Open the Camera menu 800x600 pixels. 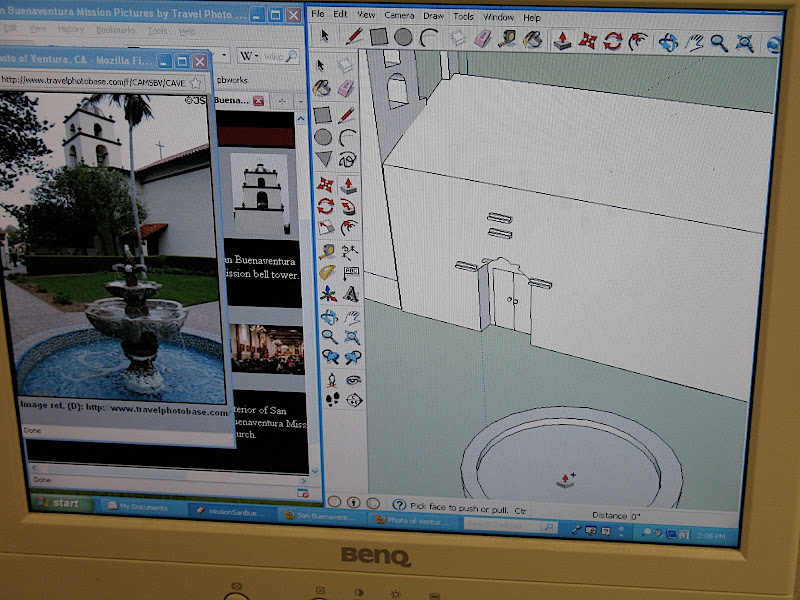click(399, 15)
